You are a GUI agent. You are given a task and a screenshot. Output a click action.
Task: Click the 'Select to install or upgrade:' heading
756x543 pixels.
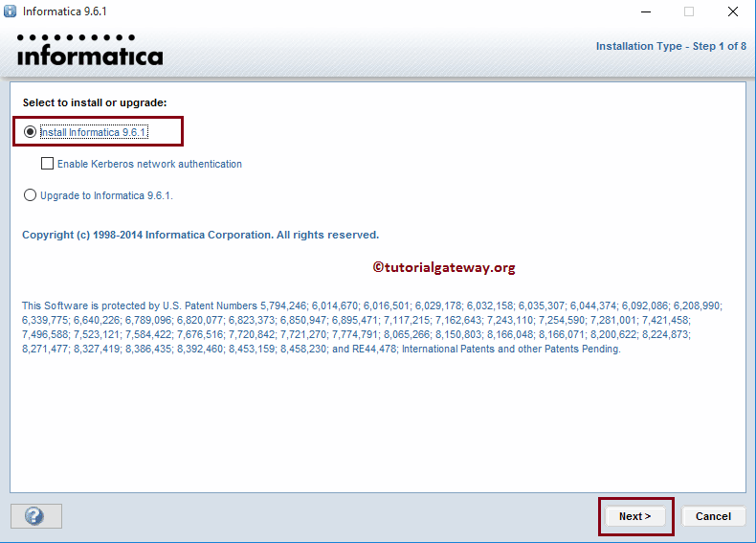pyautogui.click(x=95, y=102)
